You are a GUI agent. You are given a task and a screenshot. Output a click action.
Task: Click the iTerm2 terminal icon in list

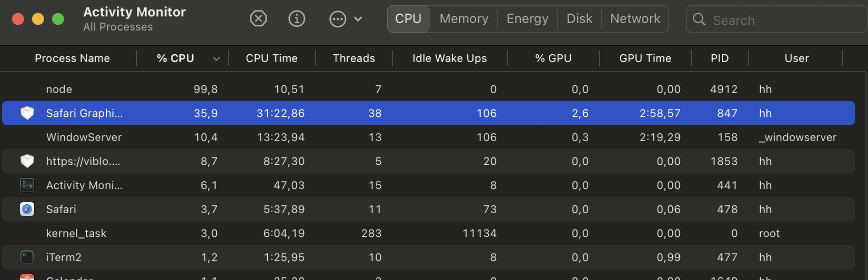coord(27,257)
